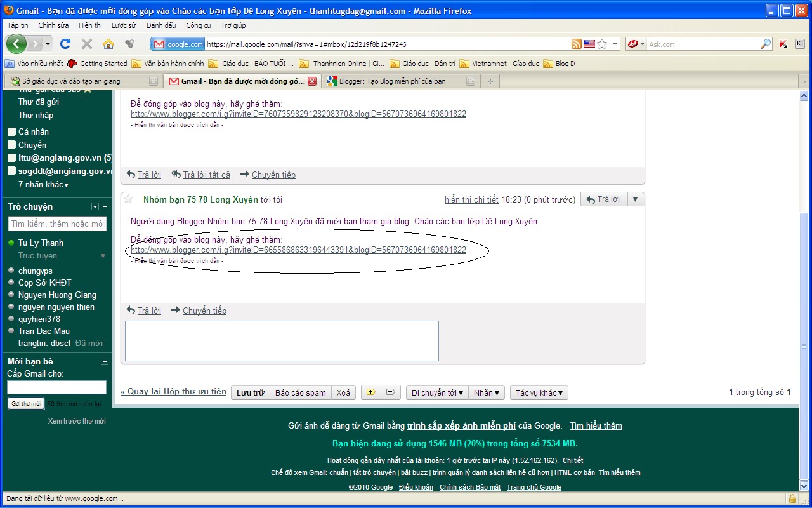
Task: Open the Truc tuyen status dropdown
Action: 103,256
